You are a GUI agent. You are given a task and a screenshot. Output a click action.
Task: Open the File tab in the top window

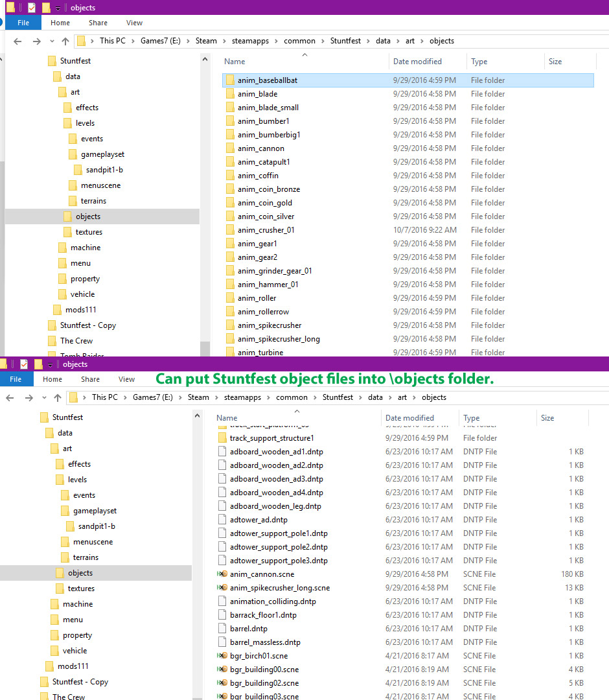[x=23, y=23]
